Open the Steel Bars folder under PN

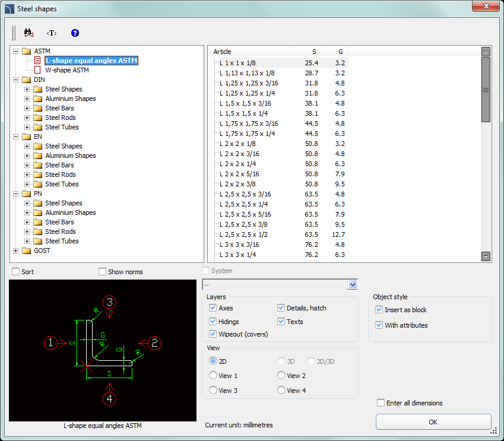coord(59,222)
